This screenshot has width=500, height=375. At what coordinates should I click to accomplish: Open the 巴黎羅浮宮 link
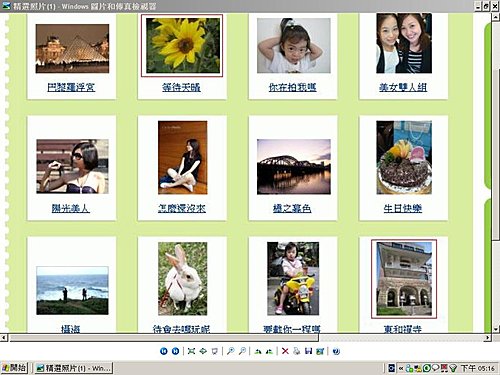[71, 87]
